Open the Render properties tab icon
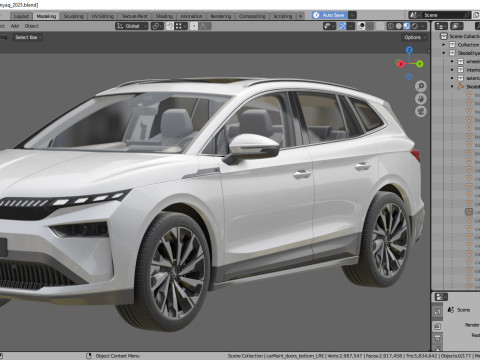The height and width of the screenshot is (360, 480). click(437, 327)
